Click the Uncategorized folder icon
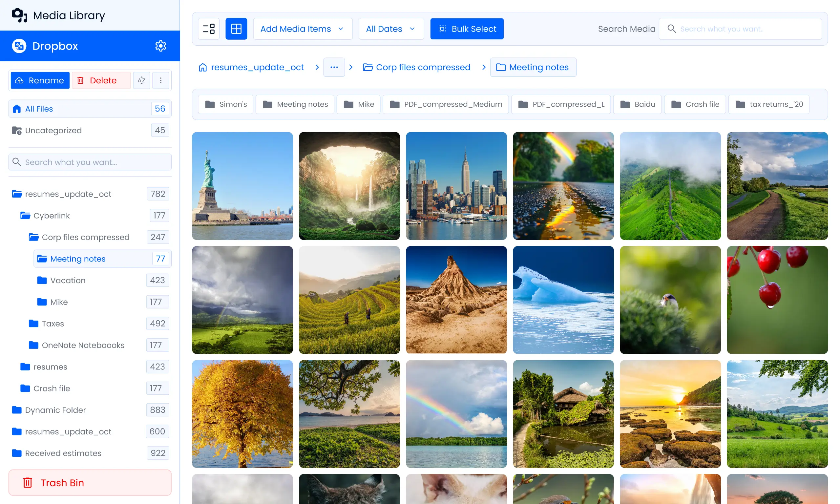This screenshot has width=840, height=504. (17, 130)
